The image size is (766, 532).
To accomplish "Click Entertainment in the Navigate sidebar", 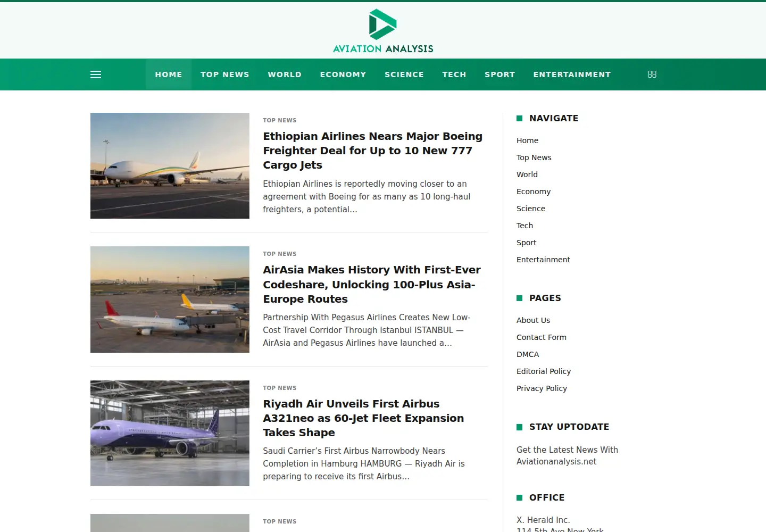I will pyautogui.click(x=543, y=260).
